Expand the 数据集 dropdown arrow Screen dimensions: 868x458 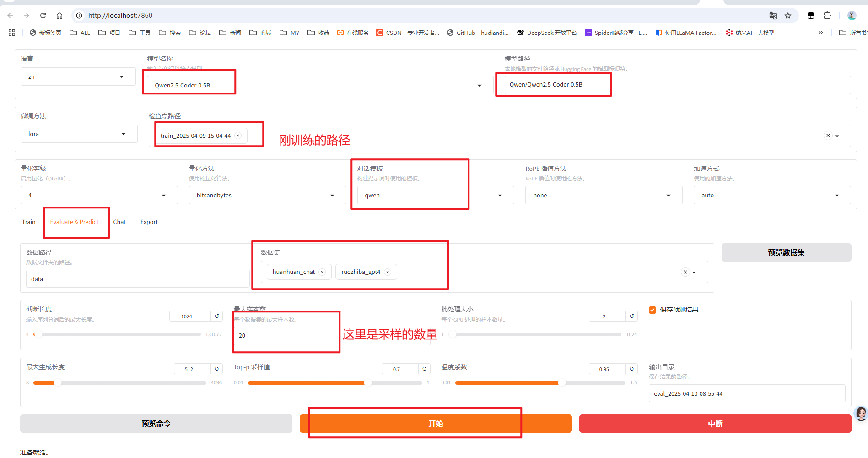point(695,273)
